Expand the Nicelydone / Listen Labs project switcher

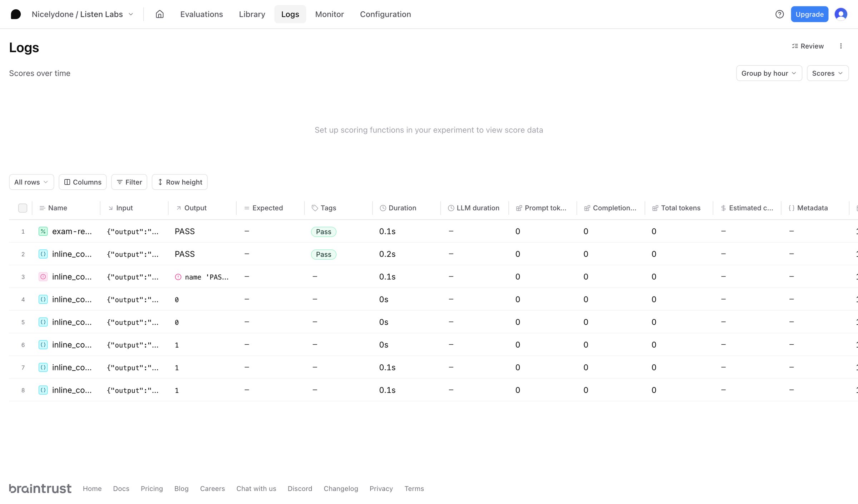(x=82, y=14)
